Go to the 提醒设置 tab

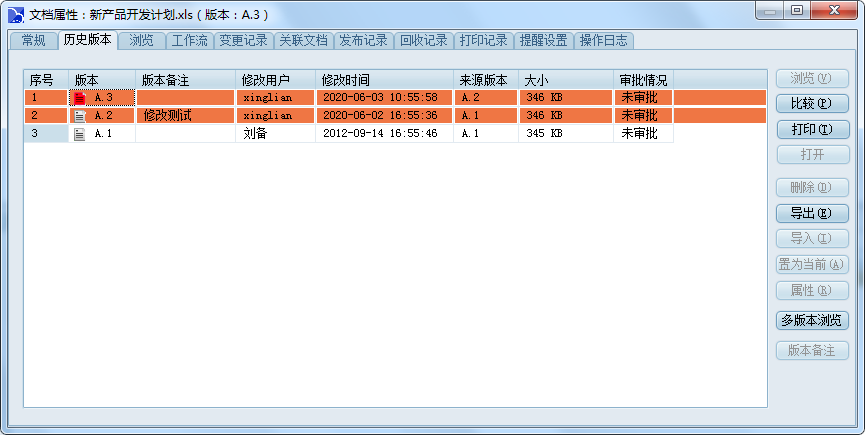[x=543, y=40]
